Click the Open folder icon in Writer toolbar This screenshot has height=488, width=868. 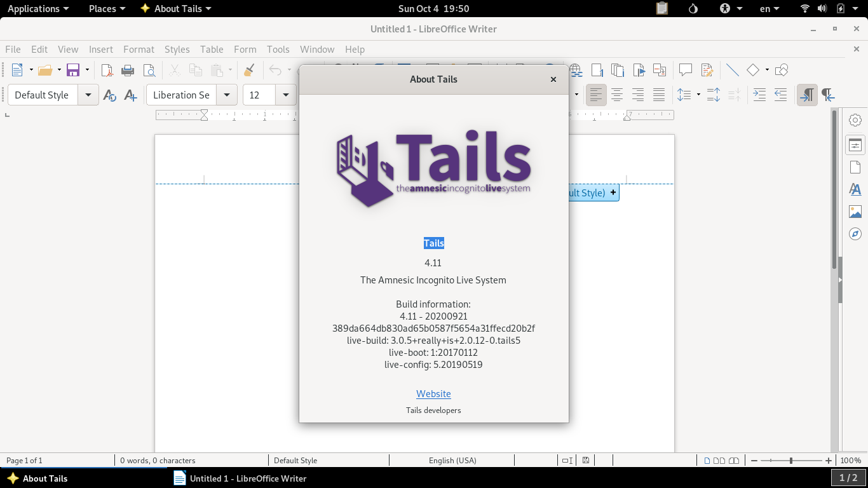[44, 70]
